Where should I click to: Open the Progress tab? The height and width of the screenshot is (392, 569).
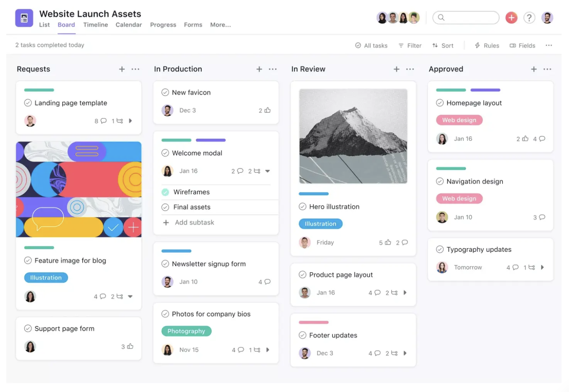tap(163, 25)
